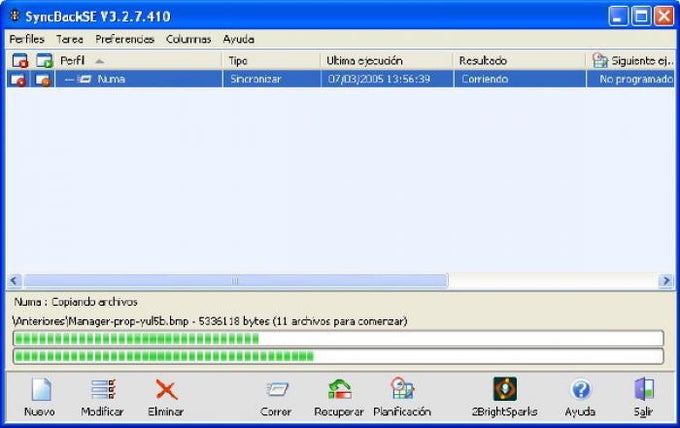
Task: Click the lower overall progress bar
Action: click(x=338, y=356)
